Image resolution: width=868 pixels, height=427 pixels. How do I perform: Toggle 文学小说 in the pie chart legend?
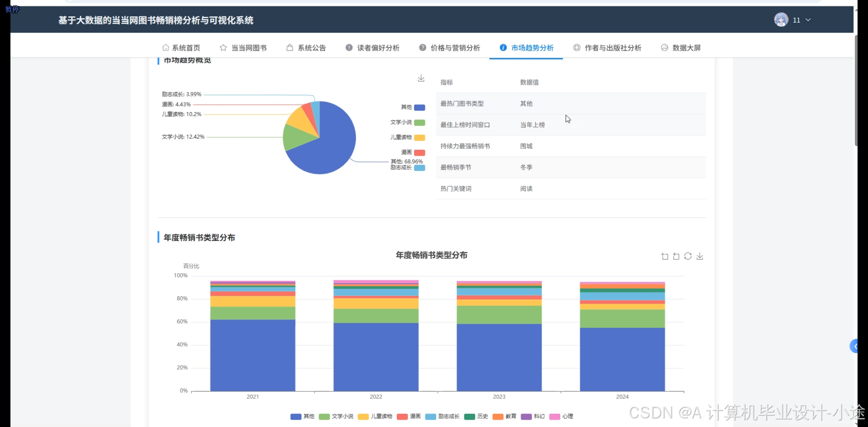coord(408,123)
